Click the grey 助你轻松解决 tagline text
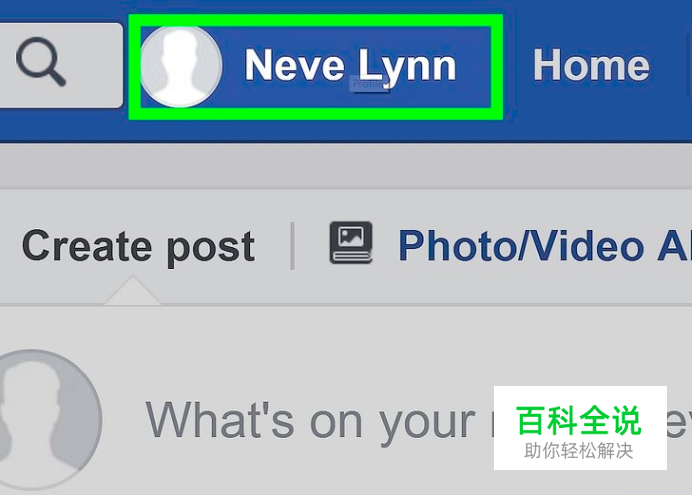The width and height of the screenshot is (692, 495). coord(579,451)
